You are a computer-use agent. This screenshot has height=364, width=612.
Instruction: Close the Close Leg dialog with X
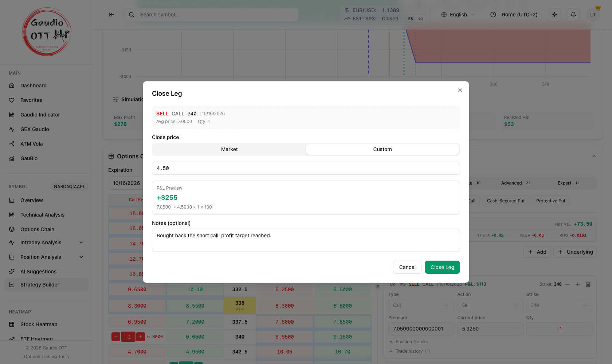tap(460, 90)
